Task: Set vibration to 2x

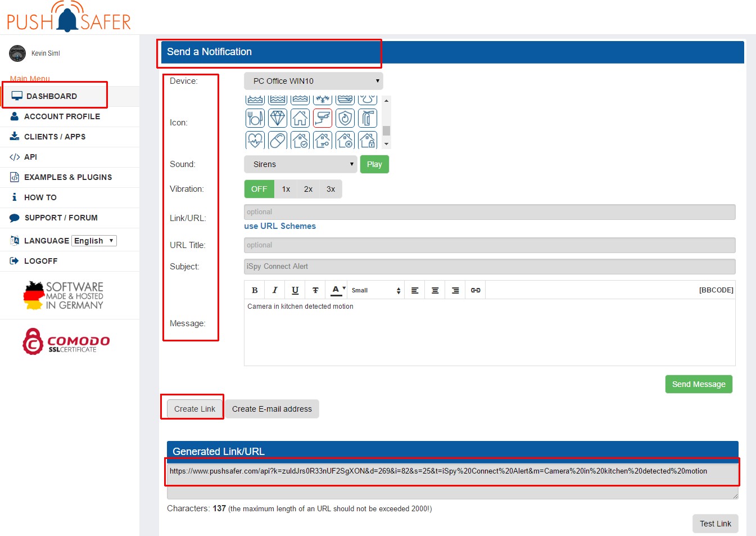Action: tap(309, 189)
